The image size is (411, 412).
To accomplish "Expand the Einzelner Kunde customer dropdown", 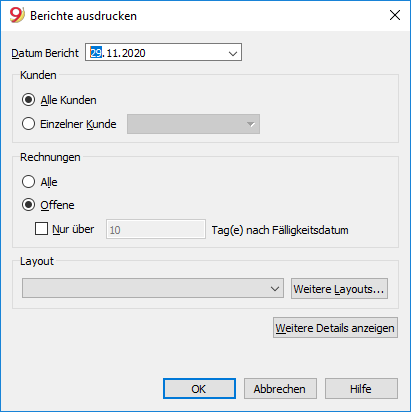I will 193,124.
